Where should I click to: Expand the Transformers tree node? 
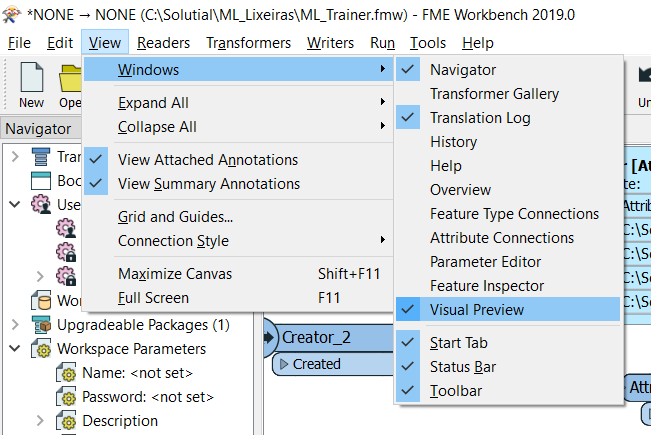15,156
